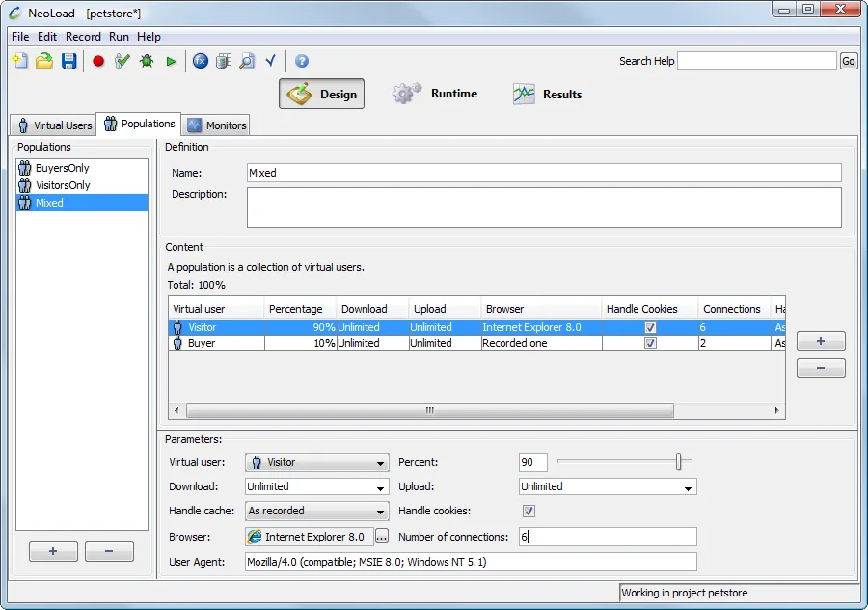868x610 pixels.
Task: Open the Monitors tab
Action: (x=216, y=125)
